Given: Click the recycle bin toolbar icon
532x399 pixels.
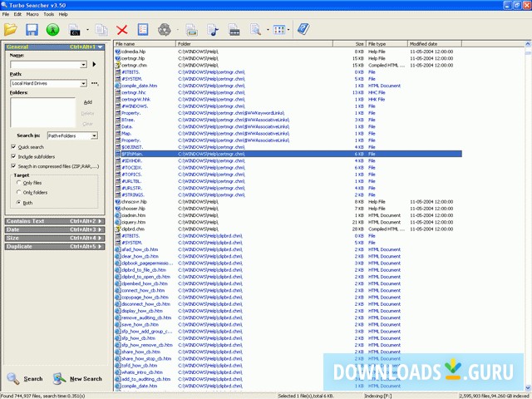Looking at the screenshot, I should coord(165,30).
